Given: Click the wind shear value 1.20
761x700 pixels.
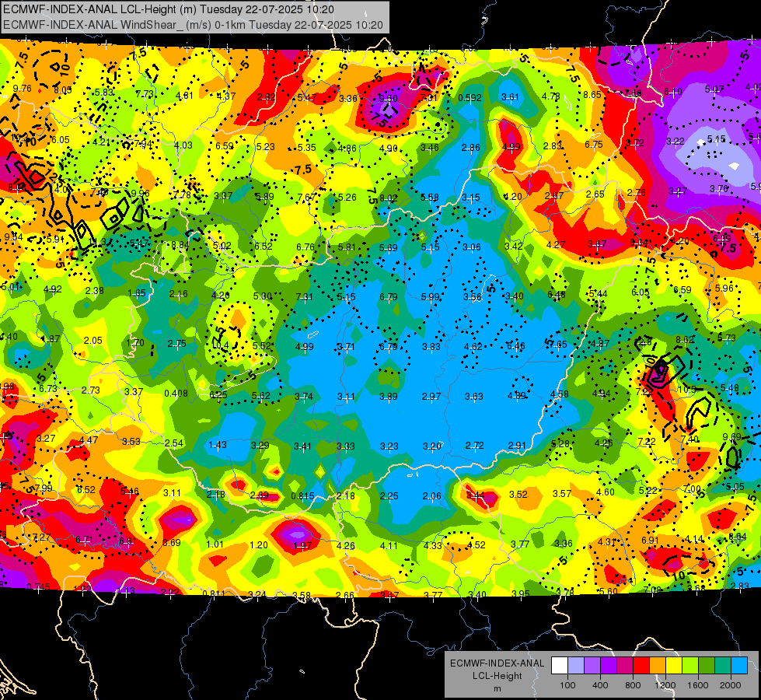Looking at the screenshot, I should (259, 545).
